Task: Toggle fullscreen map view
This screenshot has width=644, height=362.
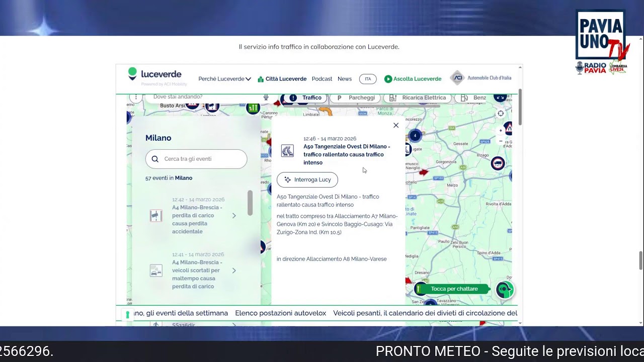Action: pyautogui.click(x=500, y=97)
